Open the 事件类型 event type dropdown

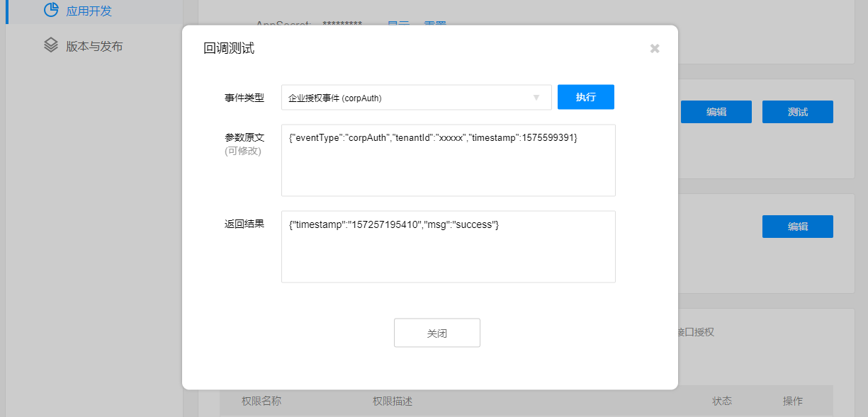[417, 97]
